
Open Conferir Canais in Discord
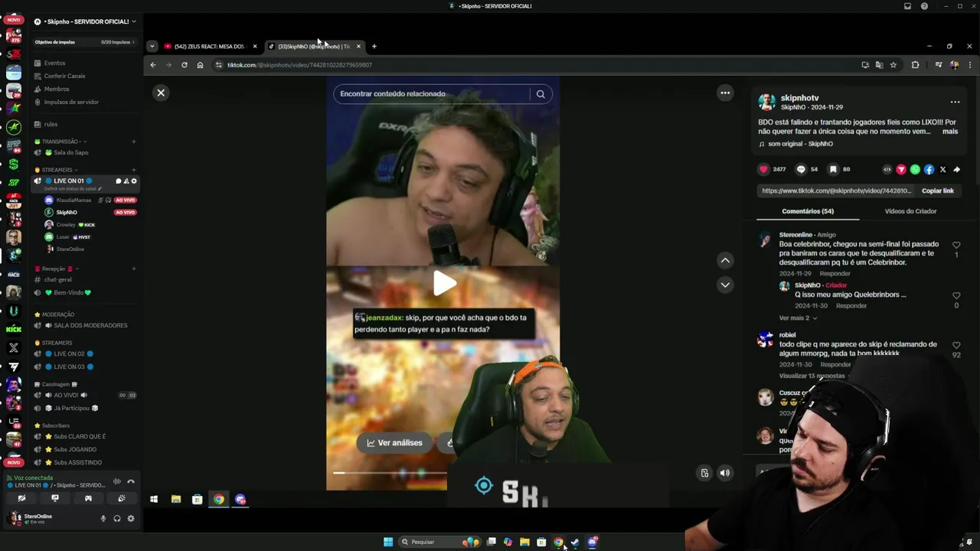tap(64, 76)
